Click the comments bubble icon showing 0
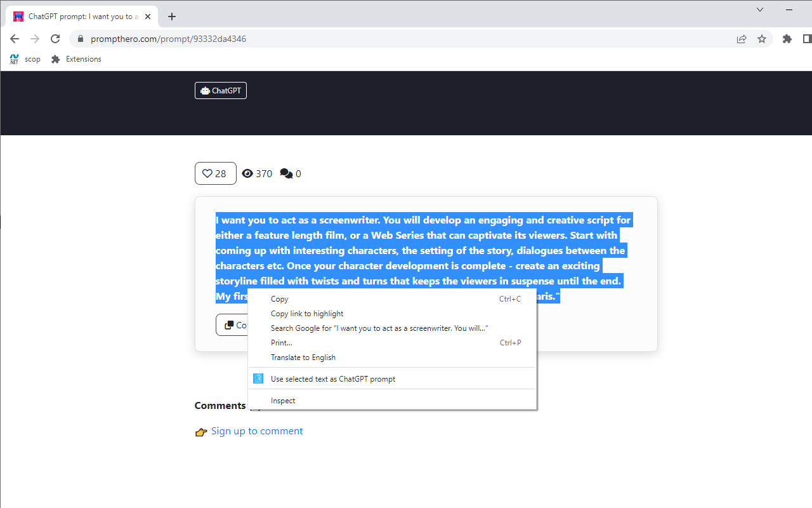812x508 pixels. [x=286, y=173]
